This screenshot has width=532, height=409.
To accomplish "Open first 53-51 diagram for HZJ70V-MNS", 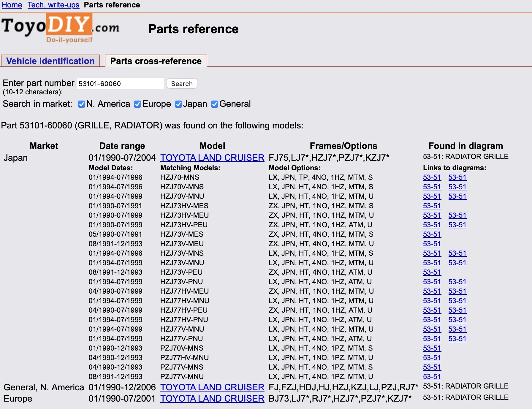I will (x=432, y=187).
